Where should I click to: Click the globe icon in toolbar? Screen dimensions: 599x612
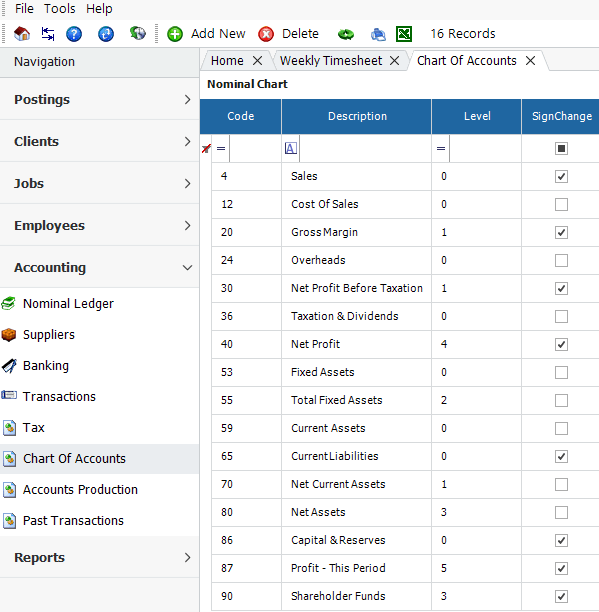138,34
